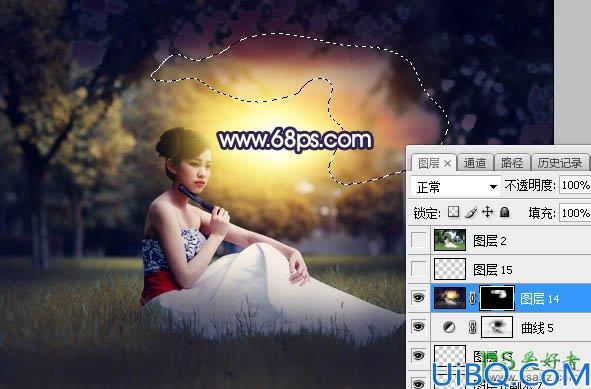The width and height of the screenshot is (591, 389).
Task: Show 图层 2 via its visibility box
Action: point(419,240)
